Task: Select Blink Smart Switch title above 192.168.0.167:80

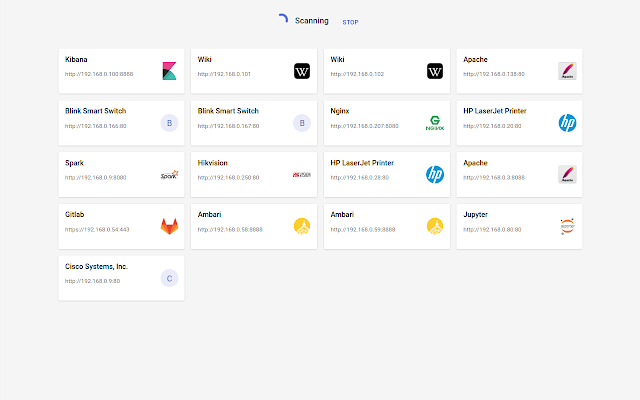Action: click(x=228, y=111)
